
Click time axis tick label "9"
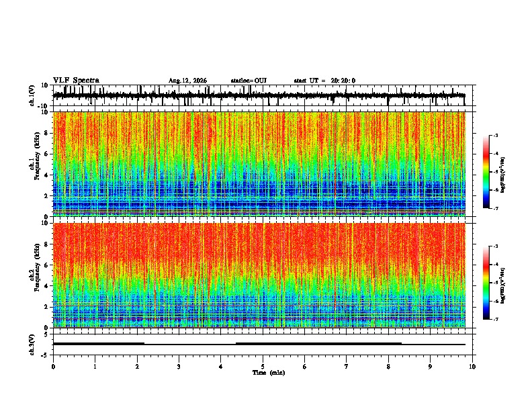430,367
